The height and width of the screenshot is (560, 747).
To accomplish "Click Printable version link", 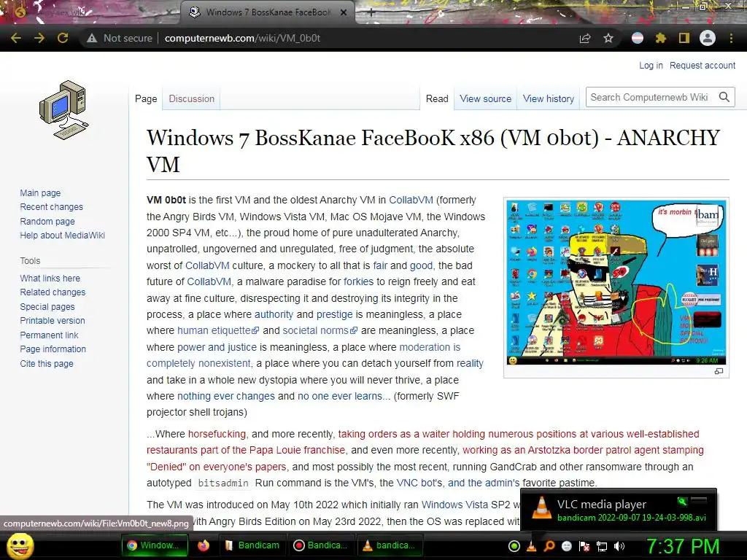I will 53,321.
